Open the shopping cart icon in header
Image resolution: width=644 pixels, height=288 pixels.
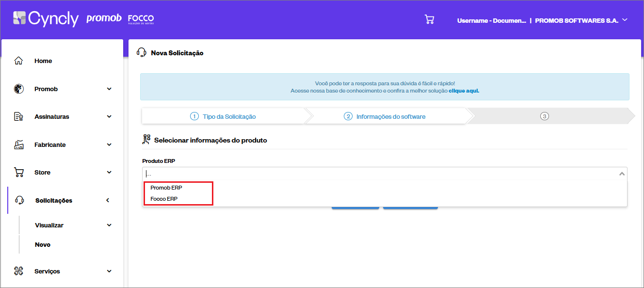(429, 19)
